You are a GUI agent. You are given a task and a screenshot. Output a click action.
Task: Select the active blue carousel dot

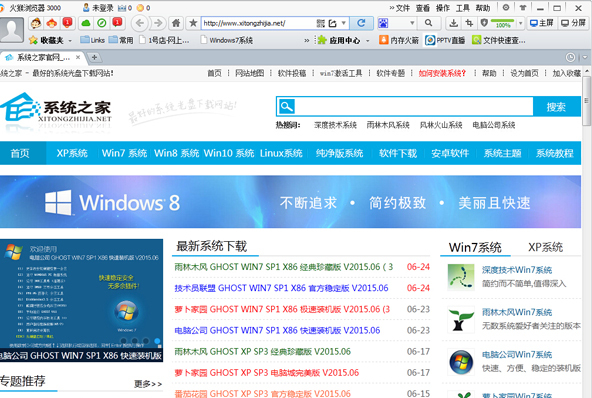click(x=157, y=341)
